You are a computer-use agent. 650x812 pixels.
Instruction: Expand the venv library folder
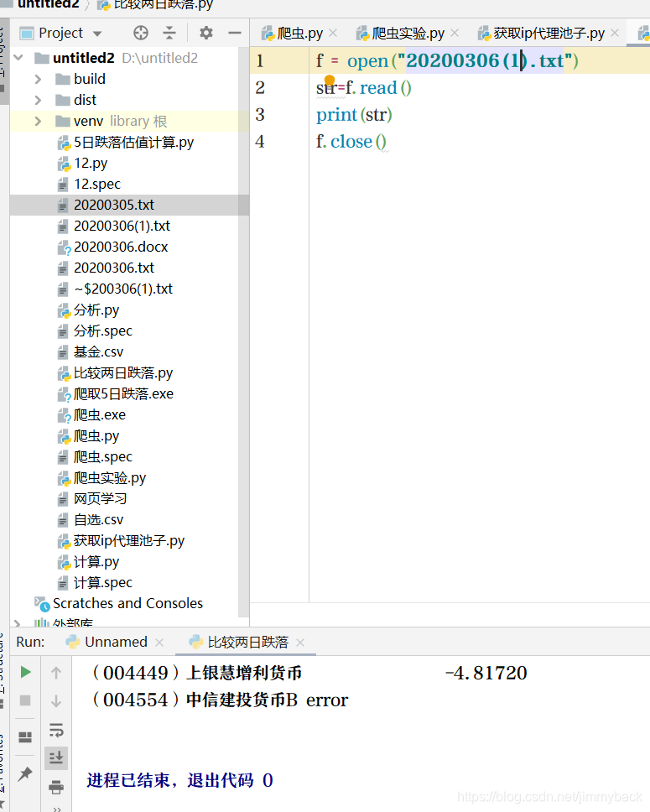[x=38, y=121]
